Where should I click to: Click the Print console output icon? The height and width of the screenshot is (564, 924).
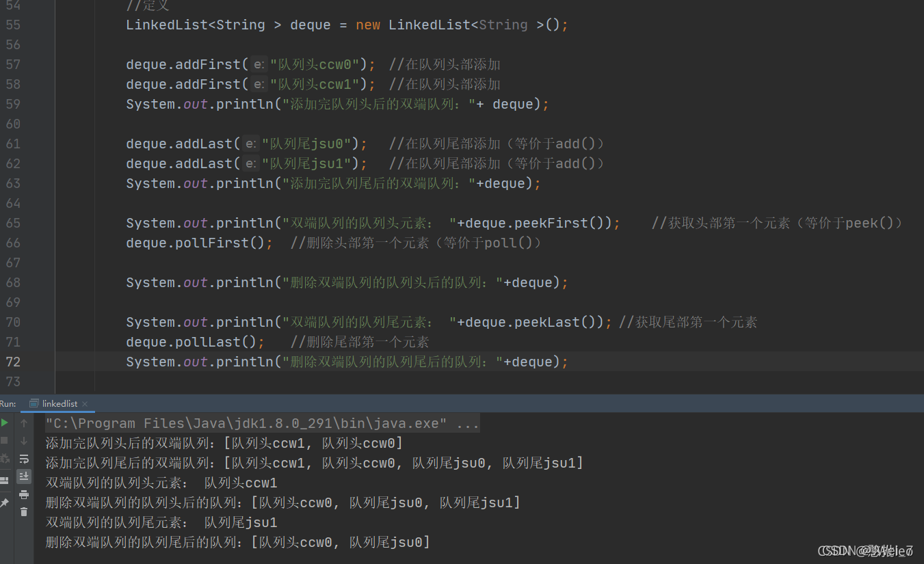[x=24, y=494]
